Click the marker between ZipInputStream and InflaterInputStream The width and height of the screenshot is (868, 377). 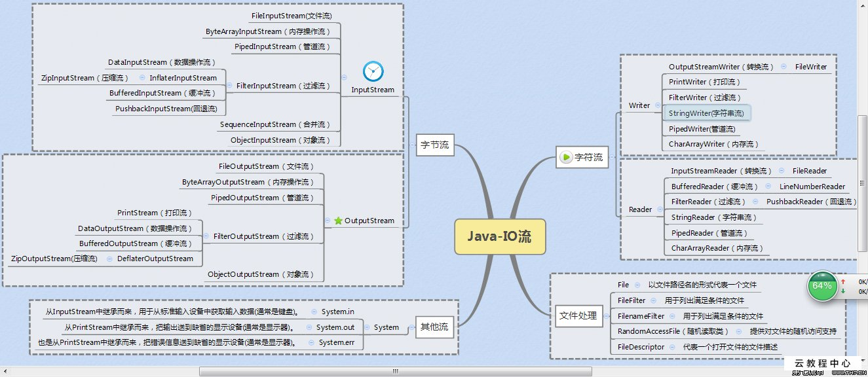(x=142, y=77)
